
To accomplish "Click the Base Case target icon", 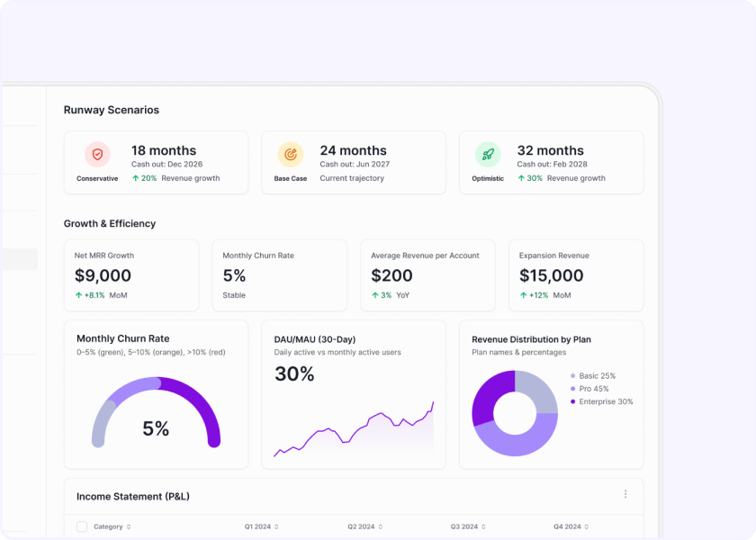I will pyautogui.click(x=290, y=154).
